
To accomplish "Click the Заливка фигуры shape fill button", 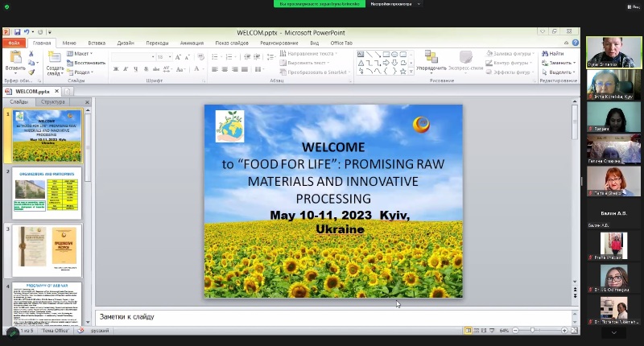I will pyautogui.click(x=510, y=54).
